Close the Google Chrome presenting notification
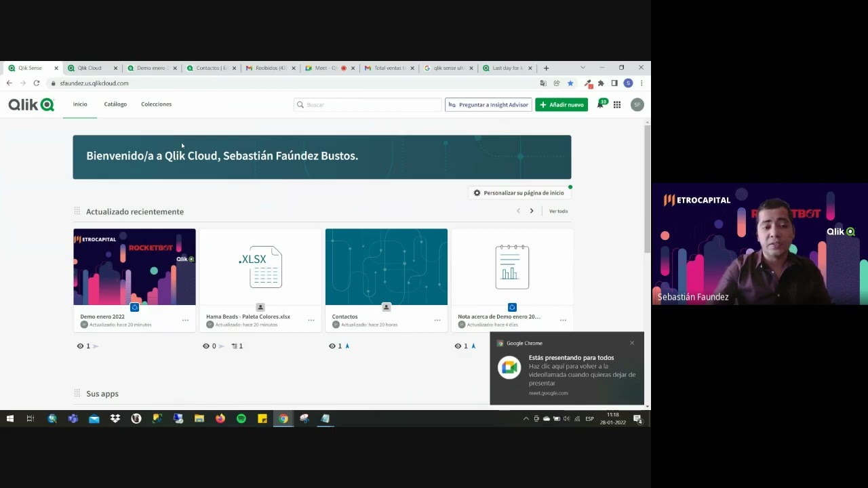Screen dimensions: 868x488 click(x=632, y=343)
